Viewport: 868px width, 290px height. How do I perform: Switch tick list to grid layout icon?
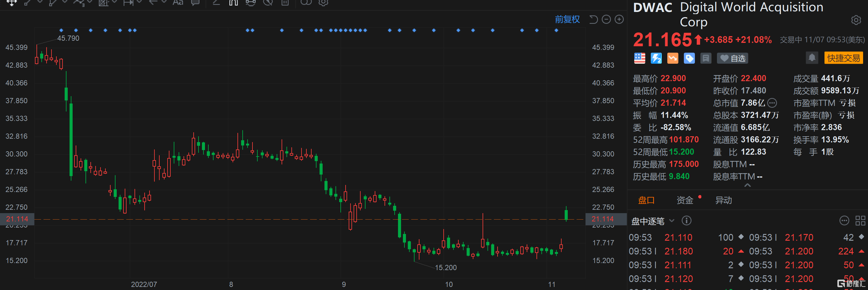(x=860, y=220)
